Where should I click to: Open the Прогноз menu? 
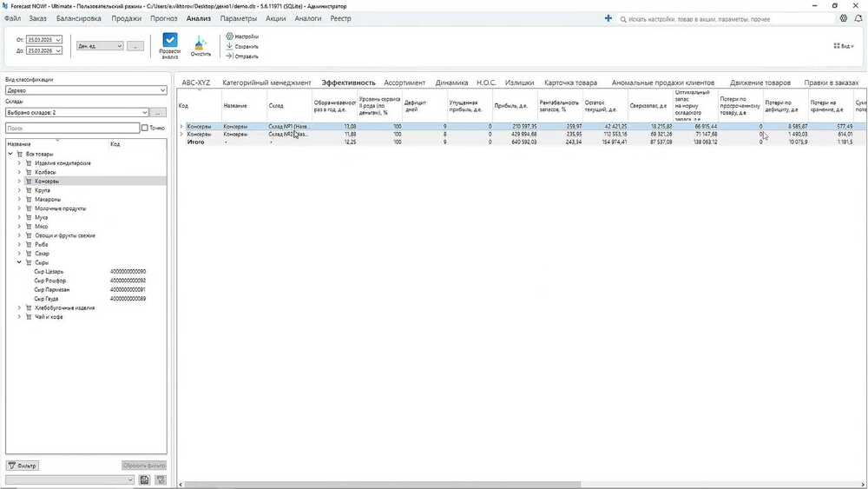click(164, 18)
